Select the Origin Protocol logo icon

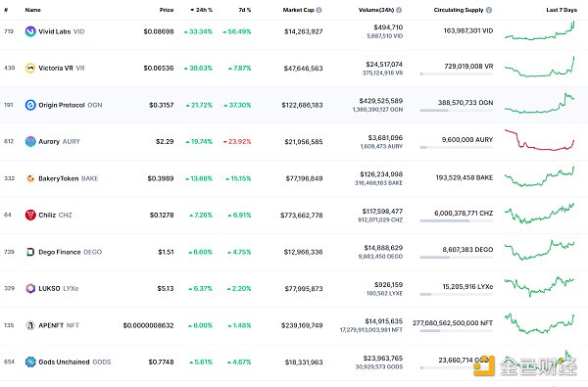tap(30, 105)
